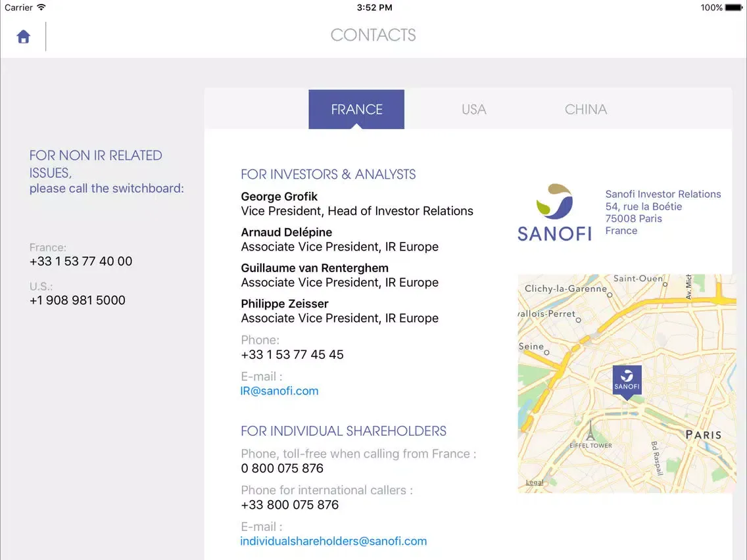This screenshot has height=560, width=747.
Task: Tap Vice President, Head of Investor Relations
Action: point(357,211)
